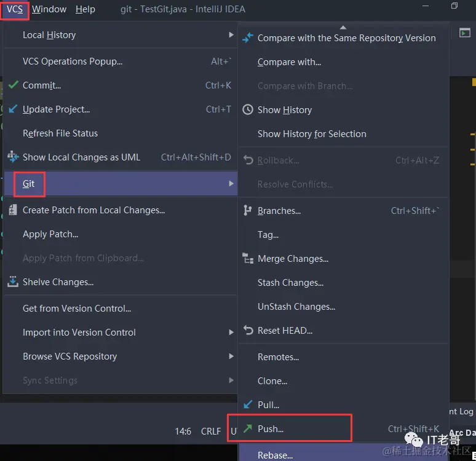This screenshot has width=476, height=461.
Task: Open the Git submenu entry
Action: [121, 184]
